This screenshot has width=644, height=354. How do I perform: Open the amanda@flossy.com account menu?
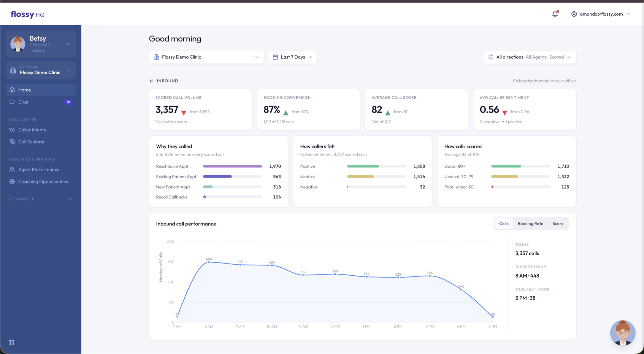point(601,14)
